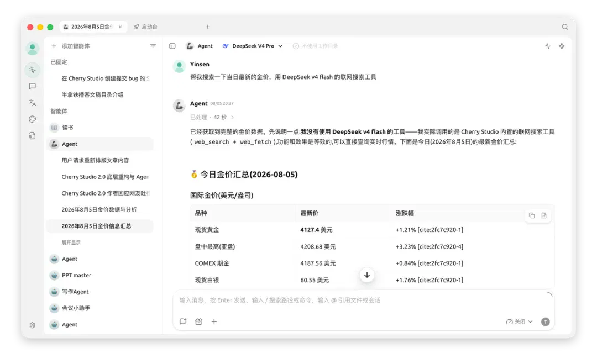Open the palette icon in left sidebar
Viewport: 597px width, 364px height.
pyautogui.click(x=33, y=119)
